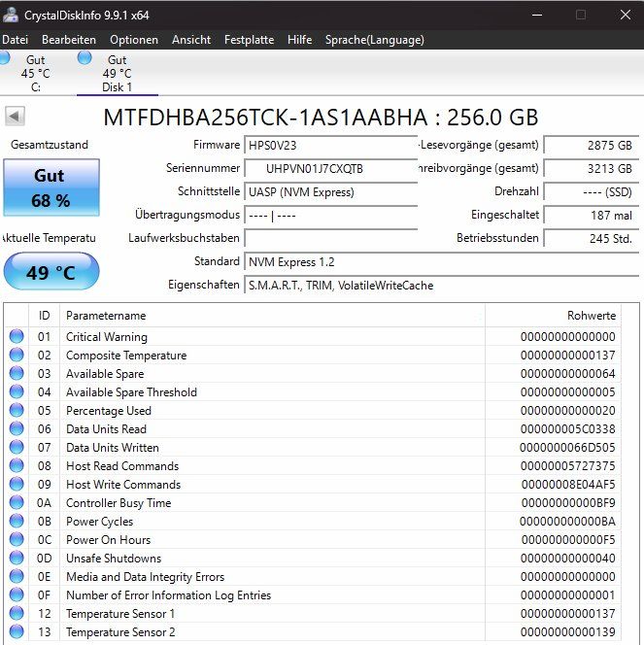The height and width of the screenshot is (645, 644).
Task: Click the status orb of Media and Data Integrity Errors
Action: tap(17, 576)
